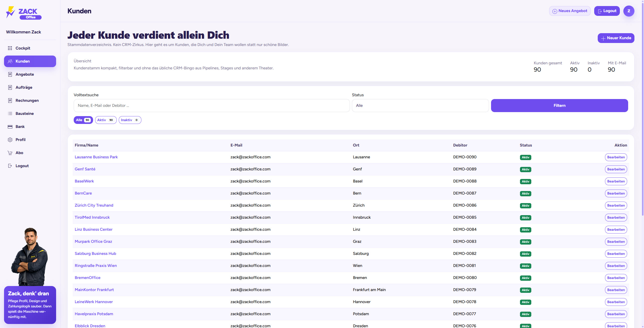The width and height of the screenshot is (644, 328).
Task: Toggle the Inaktiv 0 filter chip
Action: point(130,120)
